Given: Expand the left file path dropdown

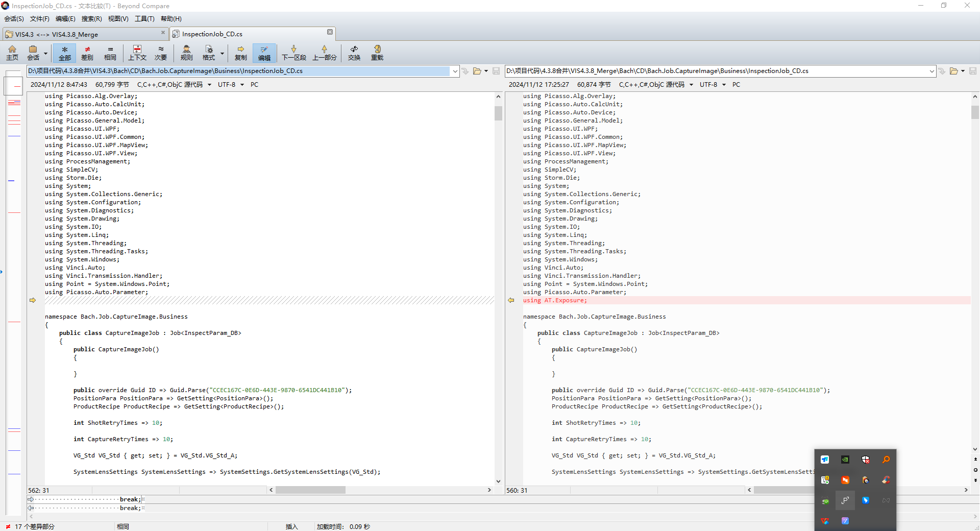Looking at the screenshot, I should [x=455, y=71].
